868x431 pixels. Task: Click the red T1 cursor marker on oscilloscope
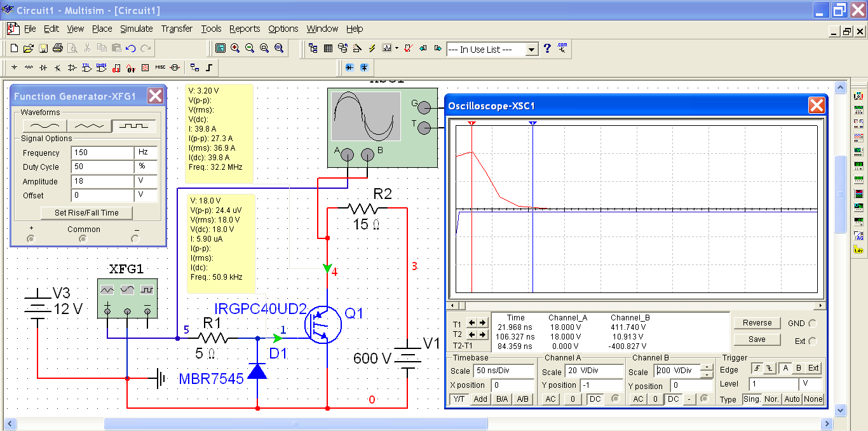(x=471, y=123)
